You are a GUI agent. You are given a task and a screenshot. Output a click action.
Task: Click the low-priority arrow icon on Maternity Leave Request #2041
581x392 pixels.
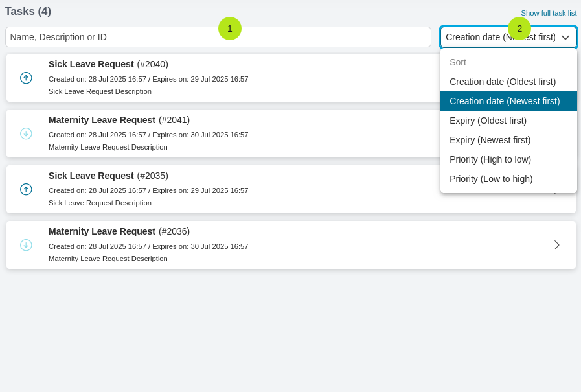(26, 133)
